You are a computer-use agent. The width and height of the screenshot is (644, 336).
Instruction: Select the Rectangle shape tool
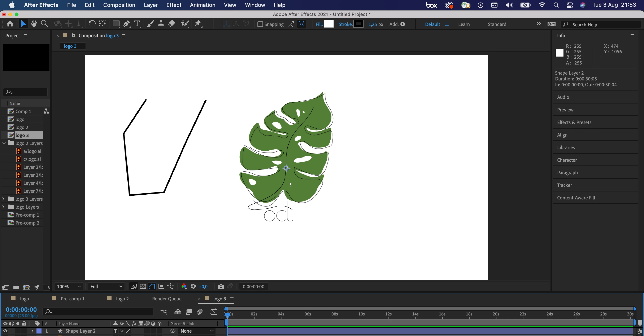click(116, 24)
